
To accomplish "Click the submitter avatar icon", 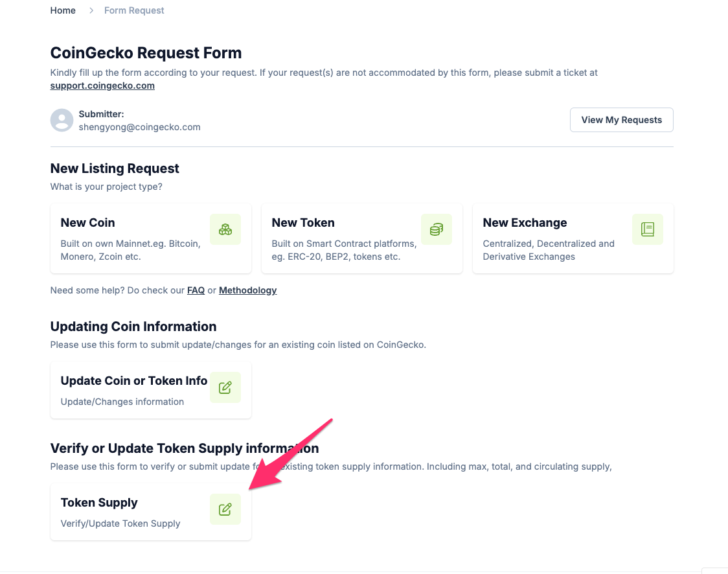I will click(62, 121).
